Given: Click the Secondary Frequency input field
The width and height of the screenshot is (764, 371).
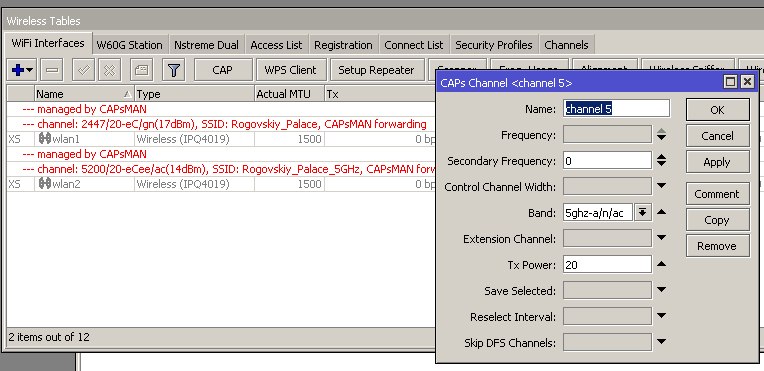Looking at the screenshot, I should coord(607,160).
